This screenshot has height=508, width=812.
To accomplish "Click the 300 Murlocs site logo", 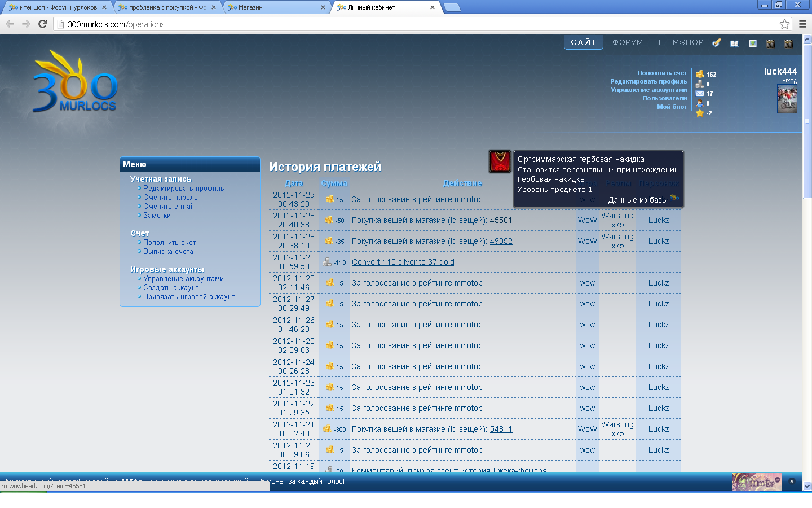I will tap(75, 82).
